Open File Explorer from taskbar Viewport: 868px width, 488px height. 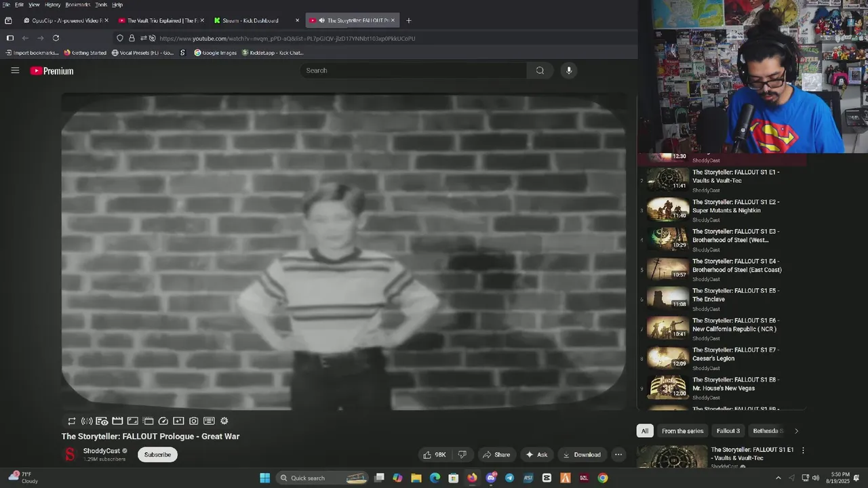(x=416, y=478)
